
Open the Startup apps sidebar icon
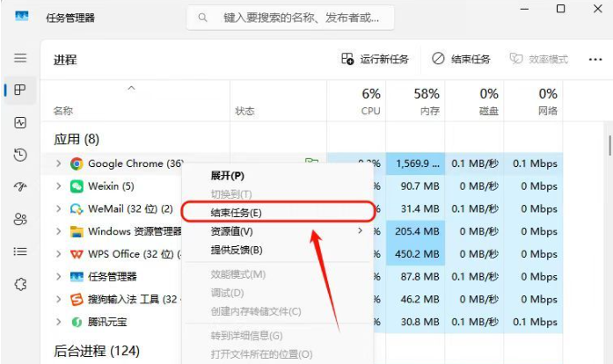pos(20,186)
